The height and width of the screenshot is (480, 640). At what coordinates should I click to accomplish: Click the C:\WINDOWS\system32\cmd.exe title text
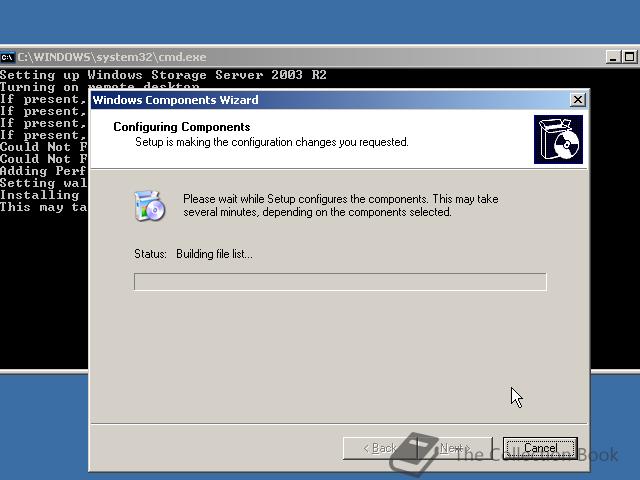click(x=112, y=57)
